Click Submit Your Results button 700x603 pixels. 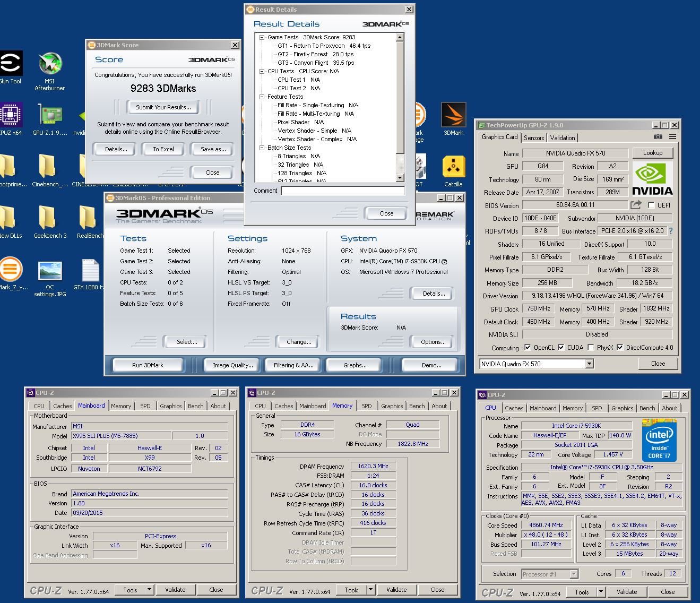(163, 107)
